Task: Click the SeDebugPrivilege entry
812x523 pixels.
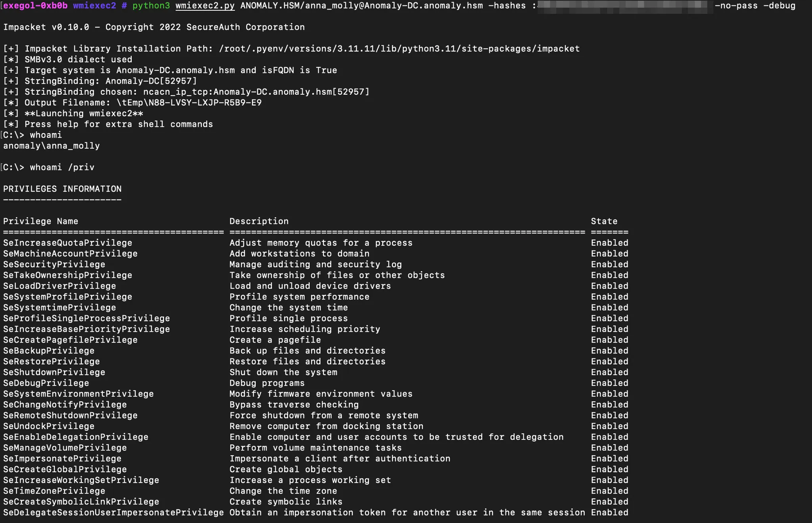Action: click(x=46, y=383)
